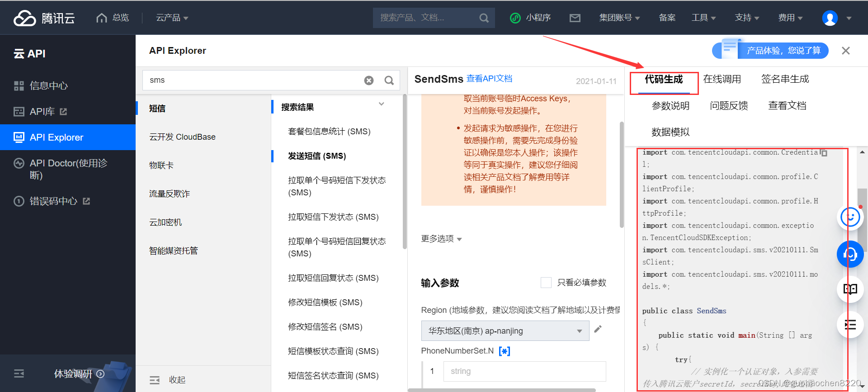Click the PhoneNumberSet string input field
Screen dimensions: 868x392
[524, 371]
